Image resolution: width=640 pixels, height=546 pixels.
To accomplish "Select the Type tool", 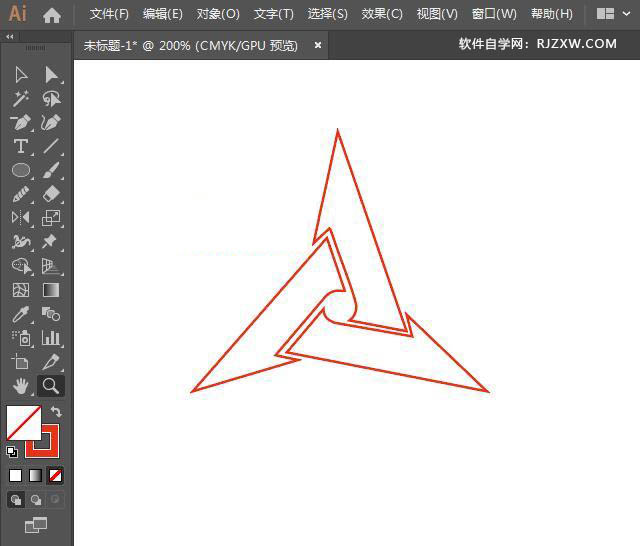I will (x=21, y=146).
